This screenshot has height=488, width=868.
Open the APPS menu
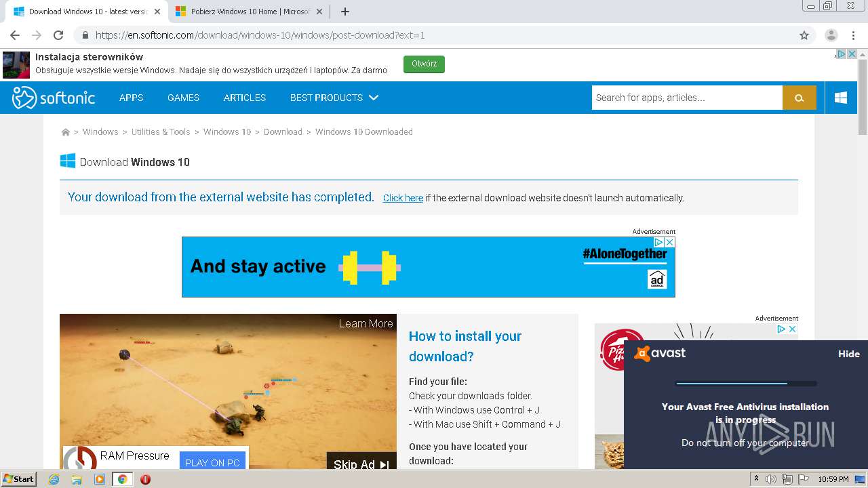tap(131, 98)
